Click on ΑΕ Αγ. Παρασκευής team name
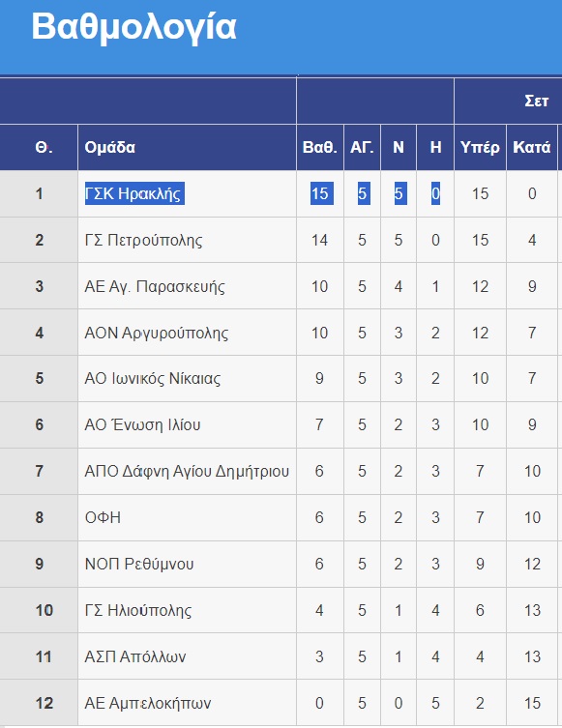The height and width of the screenshot is (728, 562). click(155, 286)
